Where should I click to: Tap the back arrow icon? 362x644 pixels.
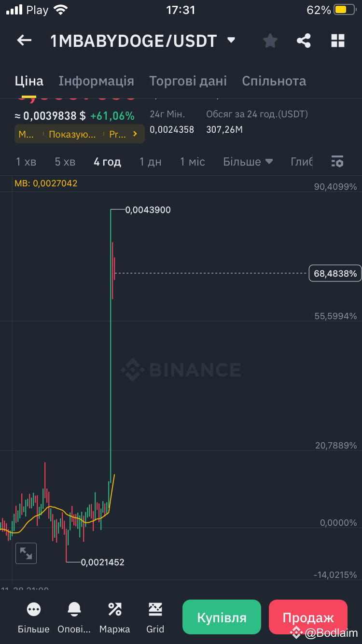24,41
